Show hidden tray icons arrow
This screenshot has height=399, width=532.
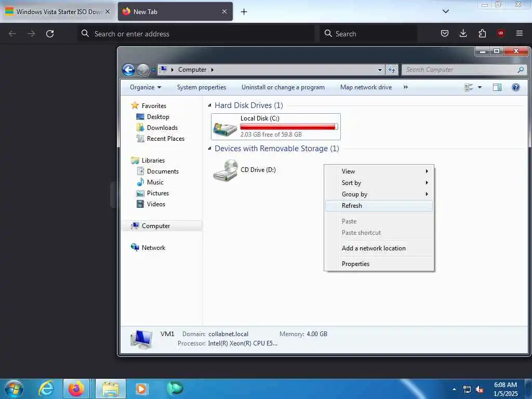tap(454, 390)
